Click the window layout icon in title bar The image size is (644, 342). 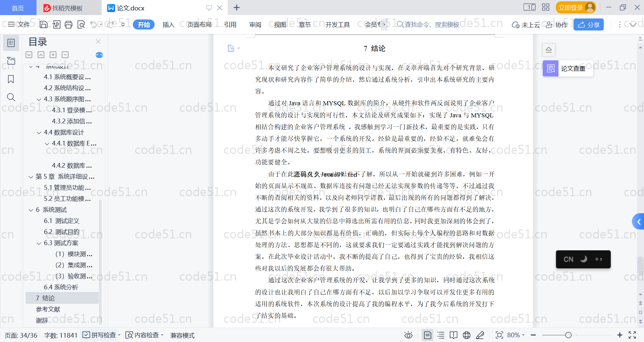click(529, 7)
